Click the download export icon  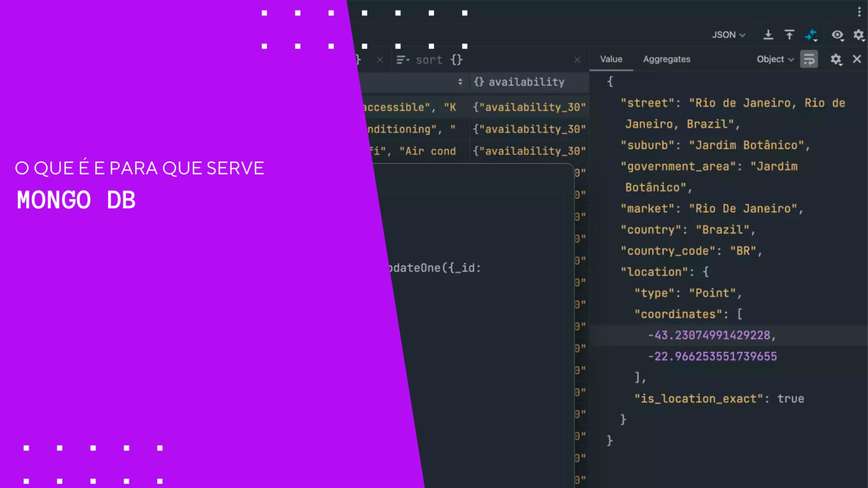768,35
